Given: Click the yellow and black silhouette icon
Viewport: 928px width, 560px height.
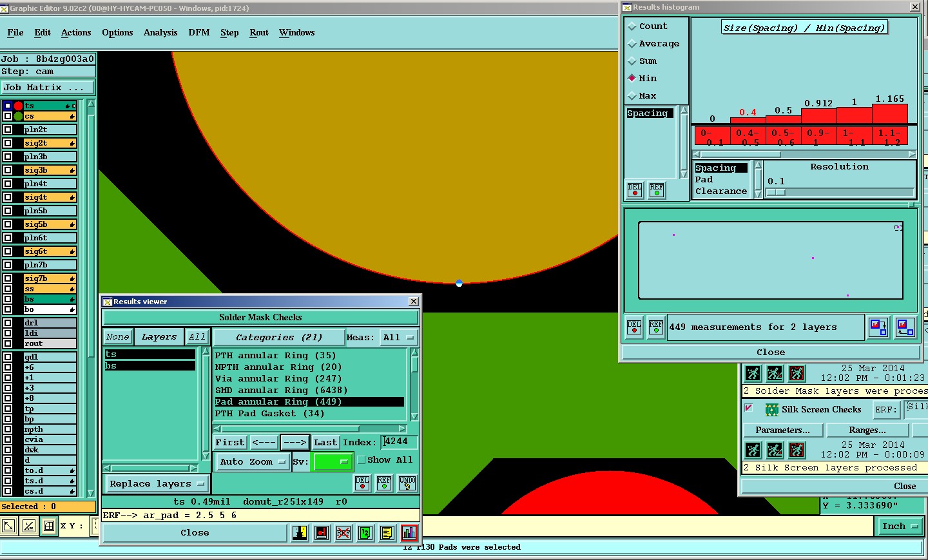Looking at the screenshot, I should [x=300, y=533].
